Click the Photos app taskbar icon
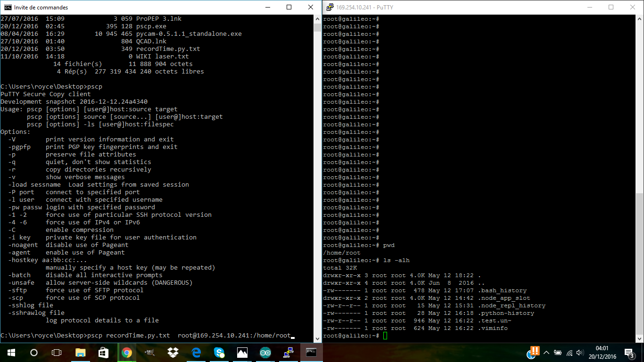This screenshot has width=644, height=362. click(242, 352)
